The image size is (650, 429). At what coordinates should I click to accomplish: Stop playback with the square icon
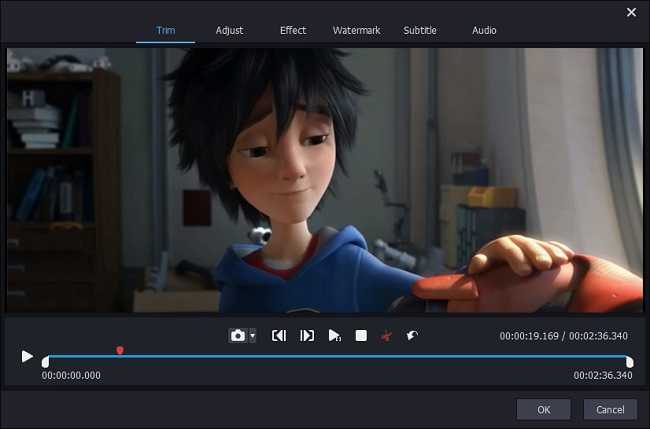pos(361,335)
